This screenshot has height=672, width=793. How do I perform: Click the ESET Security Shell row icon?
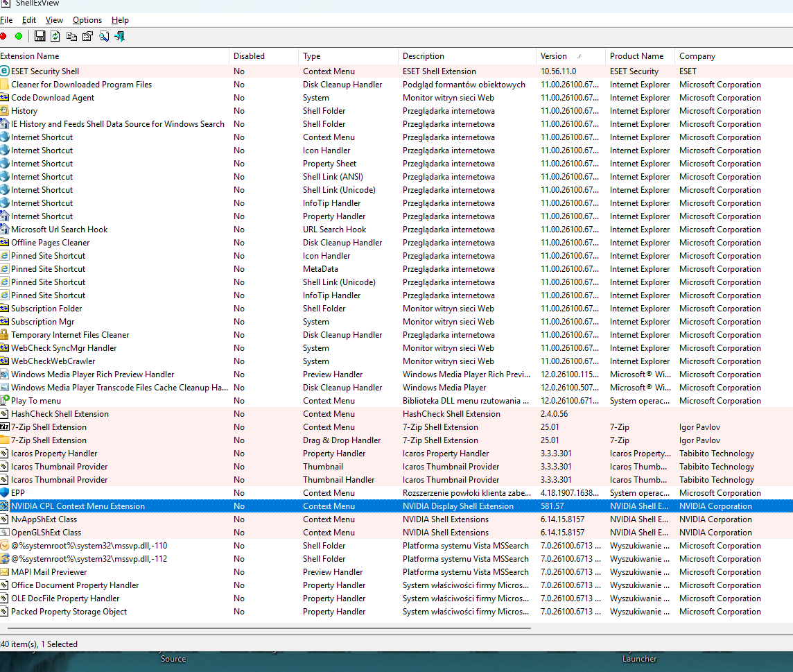point(4,71)
